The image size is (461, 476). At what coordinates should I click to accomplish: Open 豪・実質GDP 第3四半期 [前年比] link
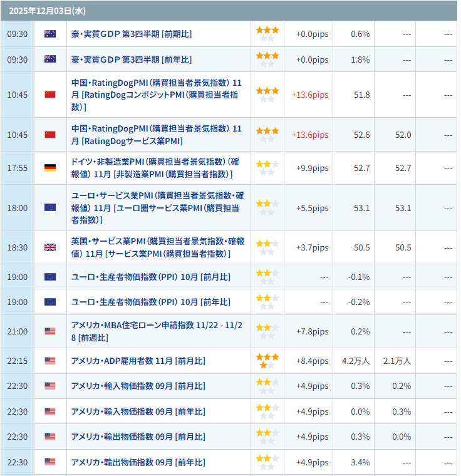[x=132, y=59]
